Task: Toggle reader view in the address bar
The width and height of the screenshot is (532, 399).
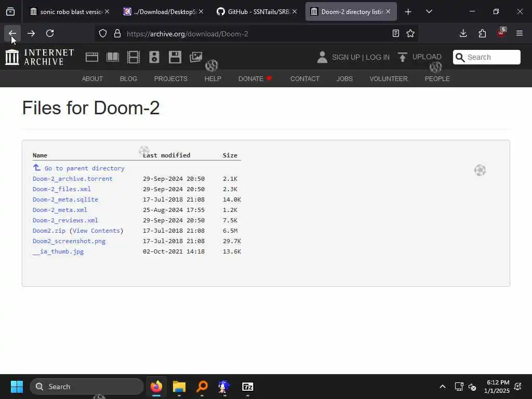Action: pos(395,33)
